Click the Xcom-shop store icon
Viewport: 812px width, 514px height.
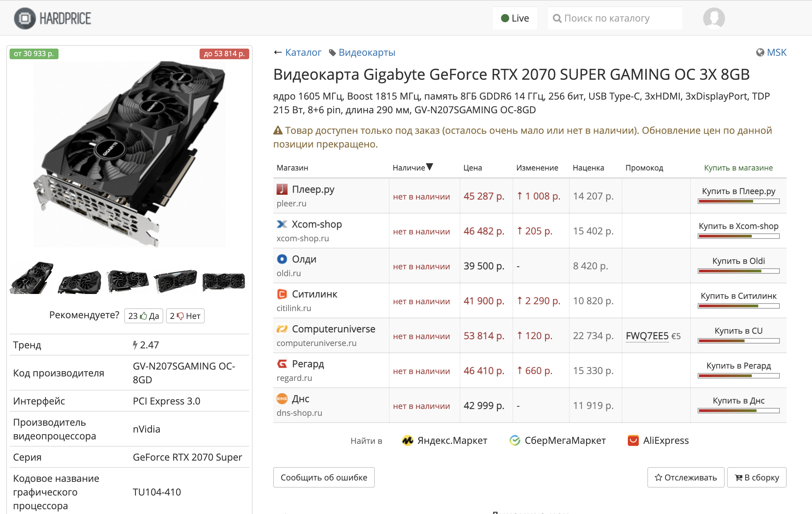click(x=282, y=224)
